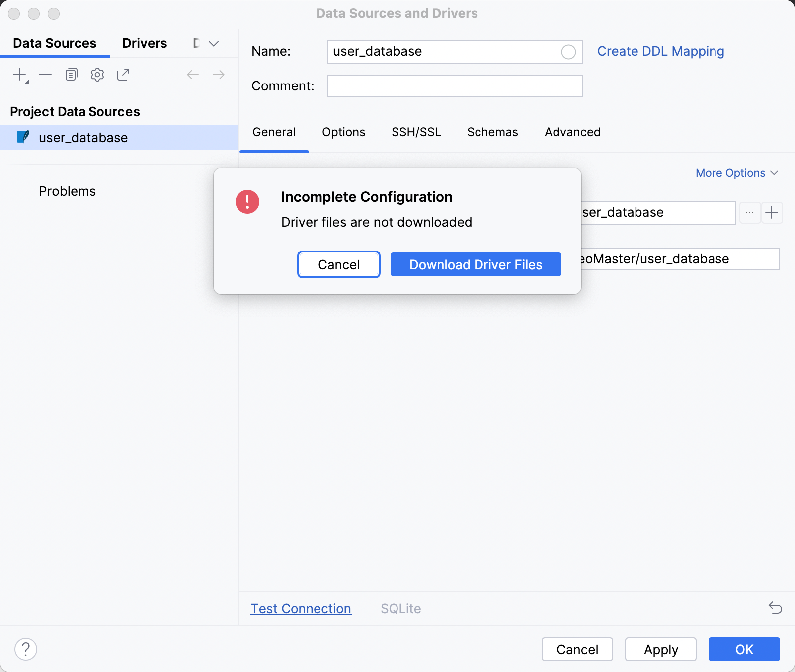Duplicate the user_database data source

tap(71, 74)
